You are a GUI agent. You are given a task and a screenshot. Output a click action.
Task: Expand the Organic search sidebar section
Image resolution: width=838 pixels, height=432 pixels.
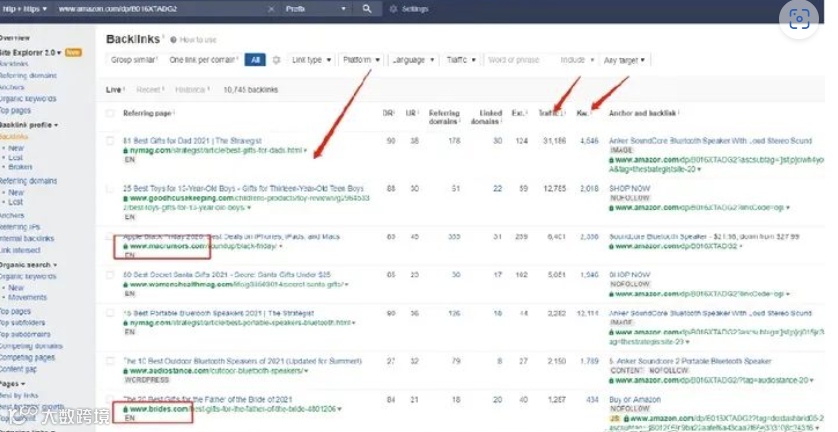pyautogui.click(x=28, y=265)
